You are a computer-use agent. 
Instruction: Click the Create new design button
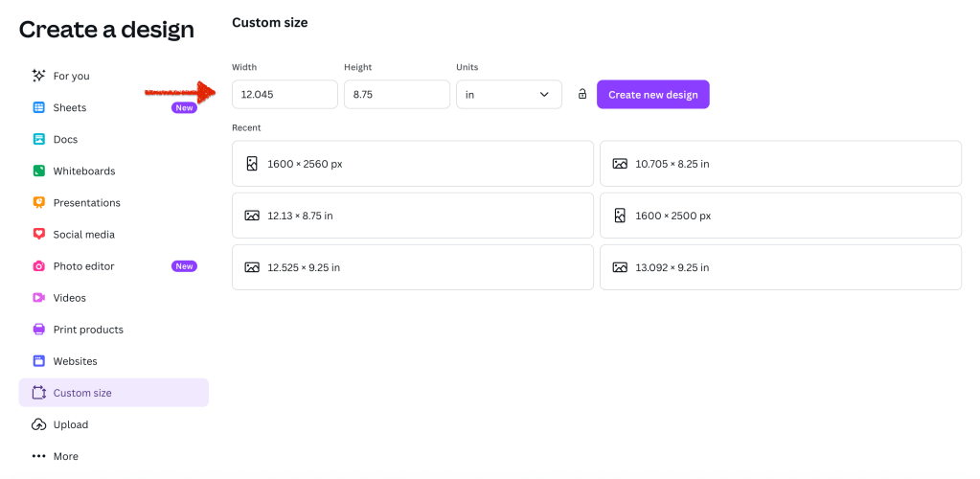tap(652, 95)
